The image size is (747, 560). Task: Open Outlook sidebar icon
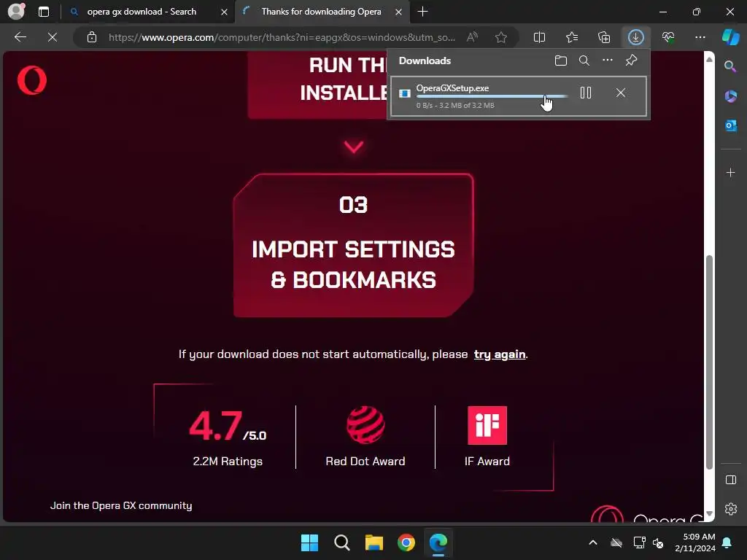click(731, 125)
